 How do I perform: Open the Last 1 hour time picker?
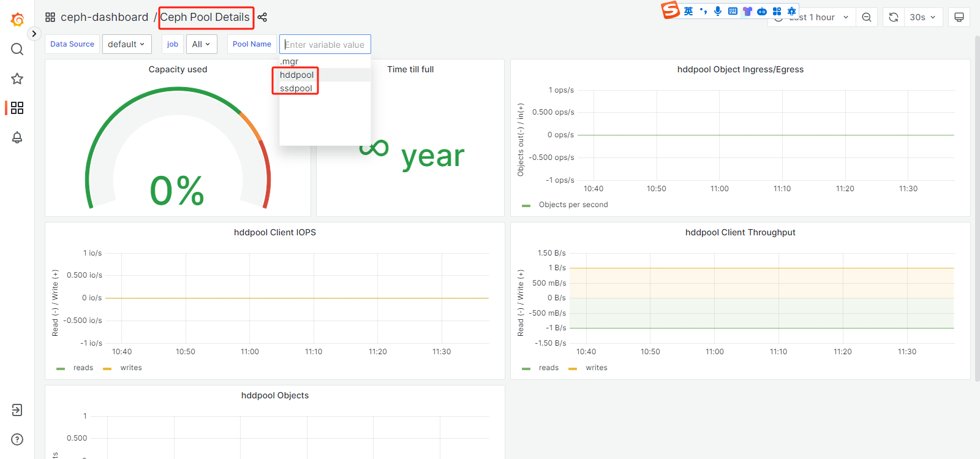tap(812, 17)
